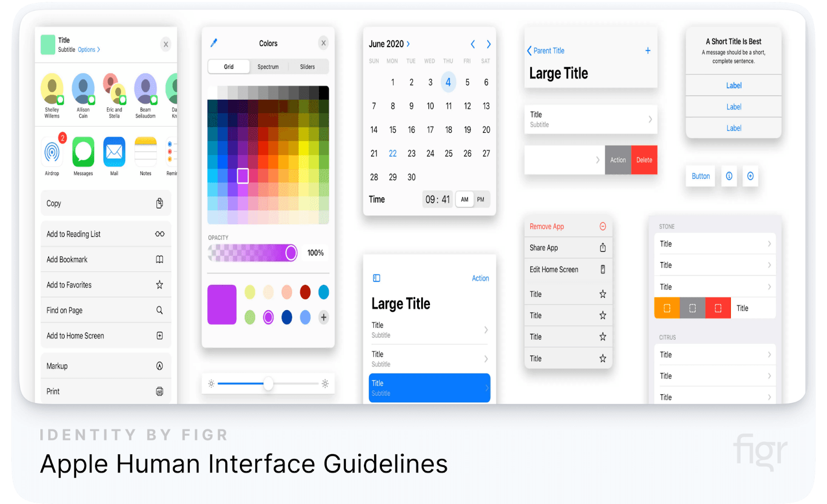Choose Shelley Willems contact avatar
The width and height of the screenshot is (827, 504).
(x=52, y=89)
